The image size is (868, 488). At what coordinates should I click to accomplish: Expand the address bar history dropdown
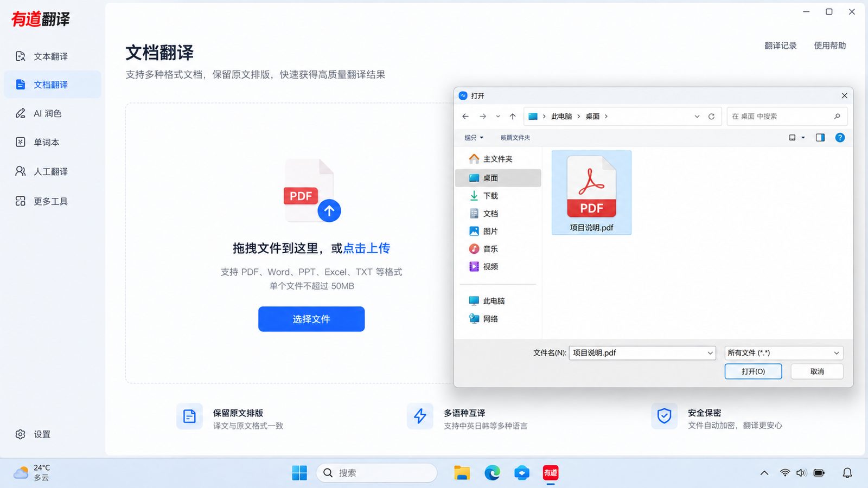pos(697,117)
